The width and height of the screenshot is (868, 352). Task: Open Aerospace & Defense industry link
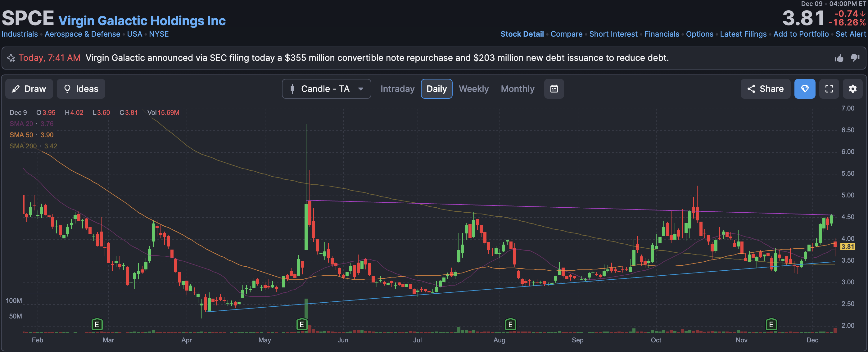point(82,34)
